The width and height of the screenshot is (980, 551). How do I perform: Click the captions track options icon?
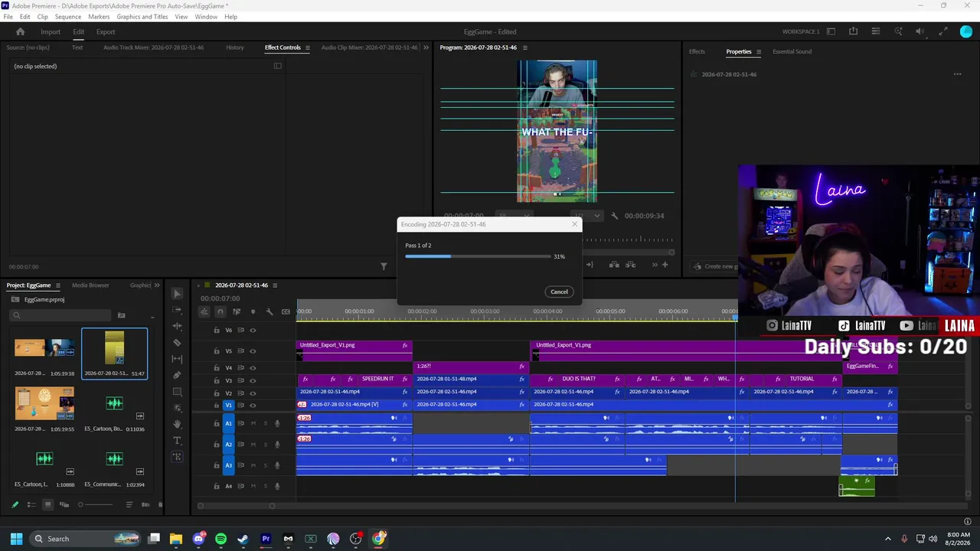[286, 311]
